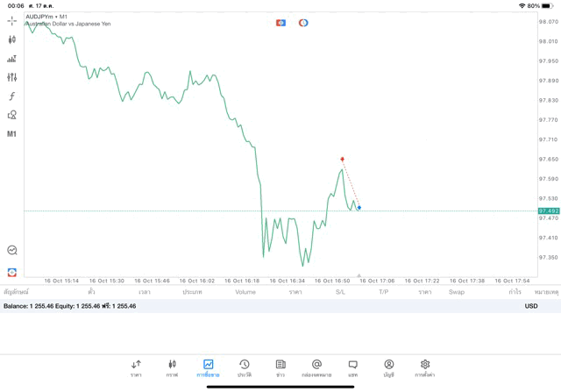This screenshot has width=561, height=392.
Task: Open chart settings sliders icon
Action: coord(12,77)
